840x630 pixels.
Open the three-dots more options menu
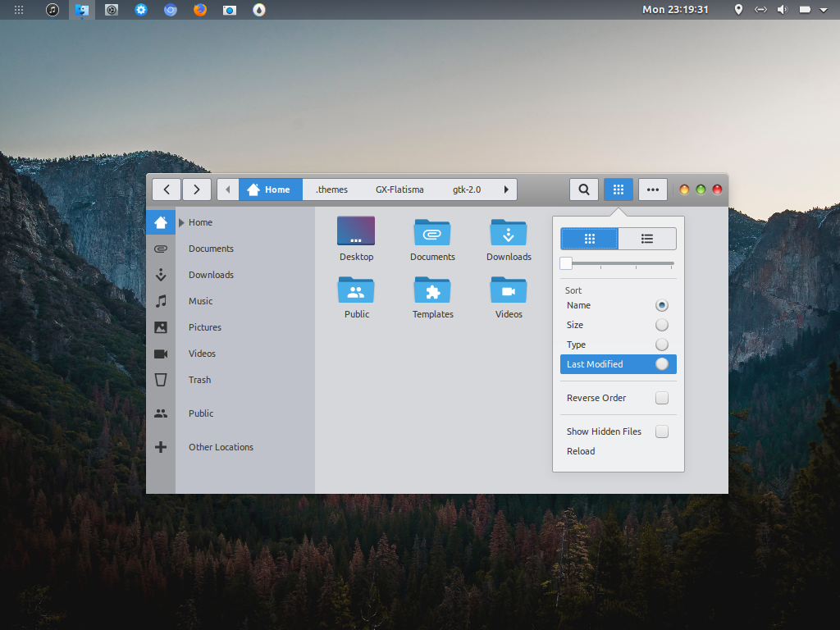pyautogui.click(x=652, y=189)
